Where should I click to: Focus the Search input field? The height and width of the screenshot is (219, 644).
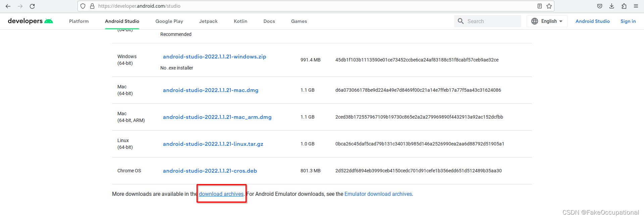[488, 21]
